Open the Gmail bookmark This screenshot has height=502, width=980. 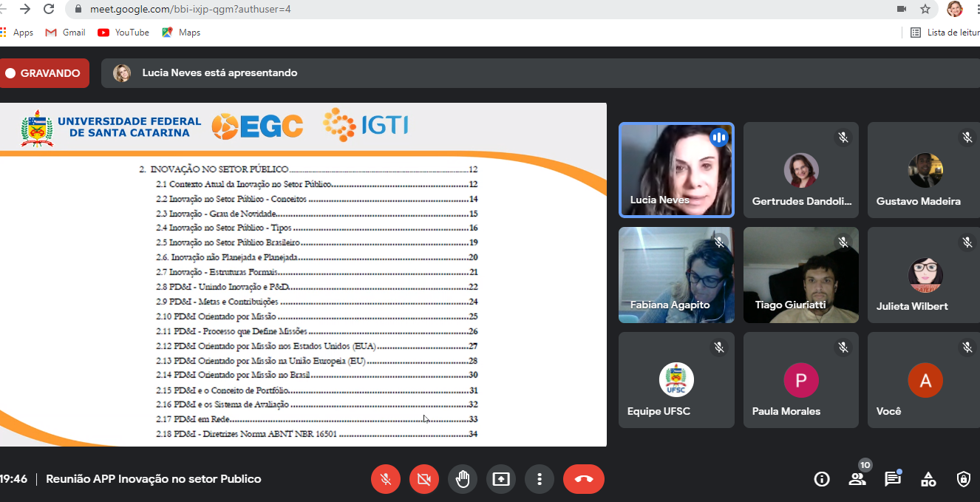65,33
